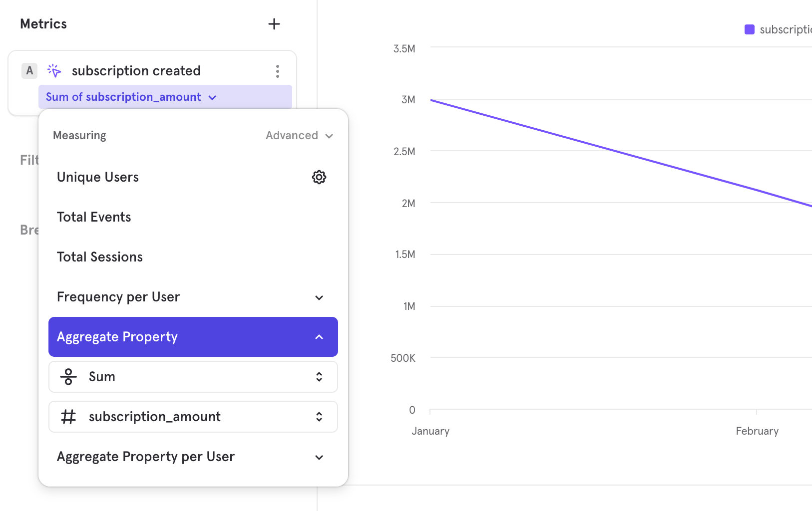
Task: Click the hash icon for subscription_amount
Action: click(68, 417)
